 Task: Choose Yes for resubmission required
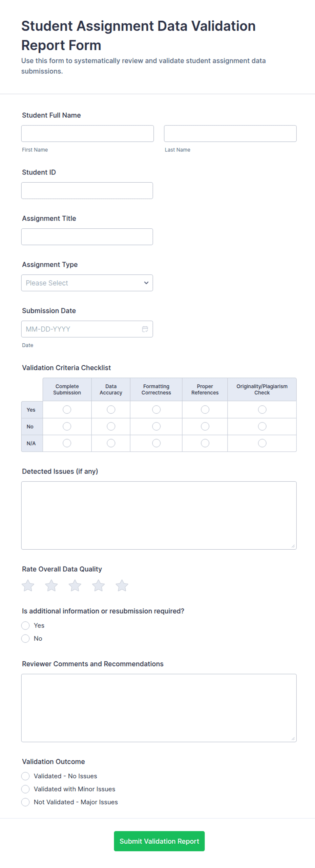click(25, 625)
